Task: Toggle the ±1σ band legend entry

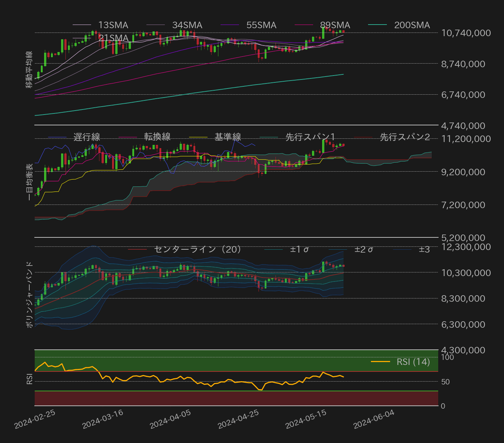Action: click(299, 249)
